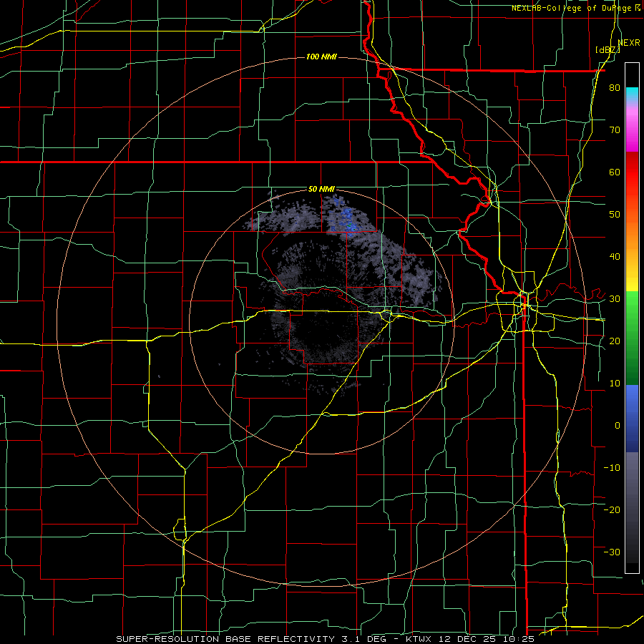The height and width of the screenshot is (644, 644).
Task: Click "SUPER-RESOLUTION BASE REFLECTIVITY" in the footer
Action: tap(225, 639)
